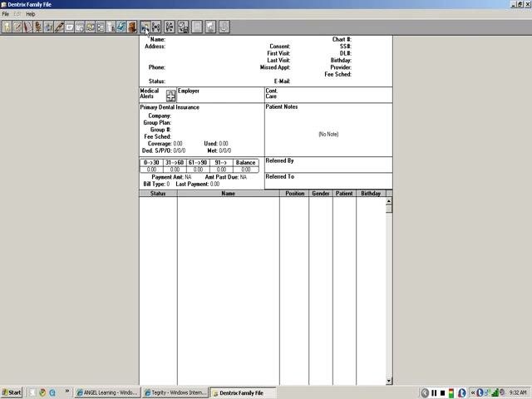The image size is (532, 399).
Task: Click the round gold toolbar icon
Action: click(x=91, y=27)
